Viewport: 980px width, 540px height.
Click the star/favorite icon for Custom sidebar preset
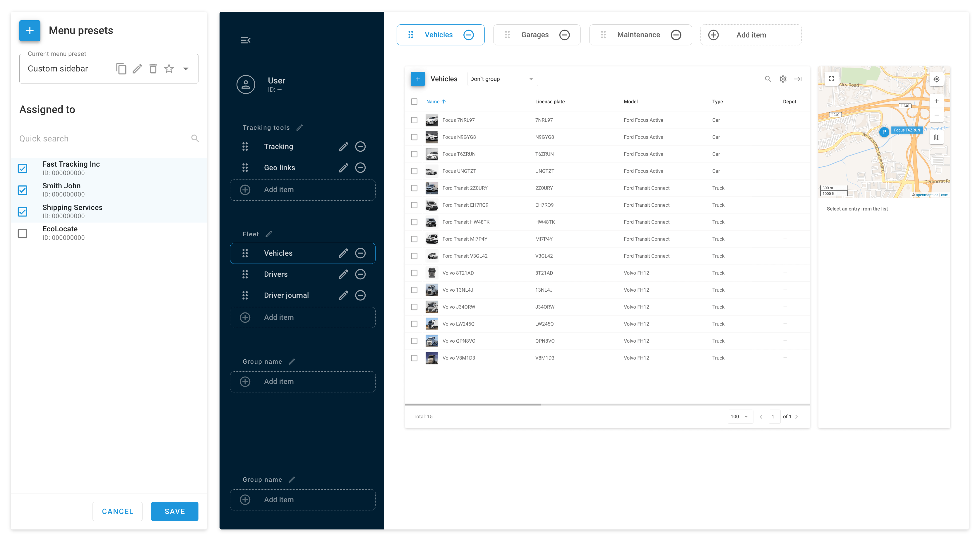(169, 69)
